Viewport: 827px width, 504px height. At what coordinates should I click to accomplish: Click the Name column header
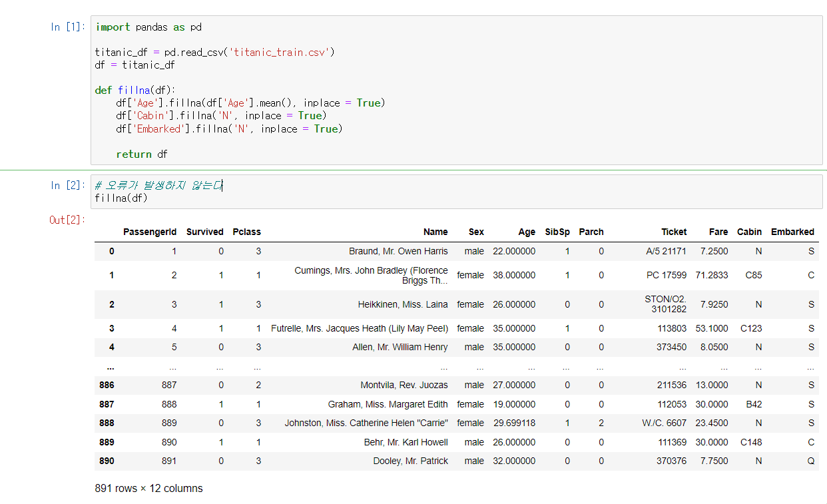click(x=435, y=232)
